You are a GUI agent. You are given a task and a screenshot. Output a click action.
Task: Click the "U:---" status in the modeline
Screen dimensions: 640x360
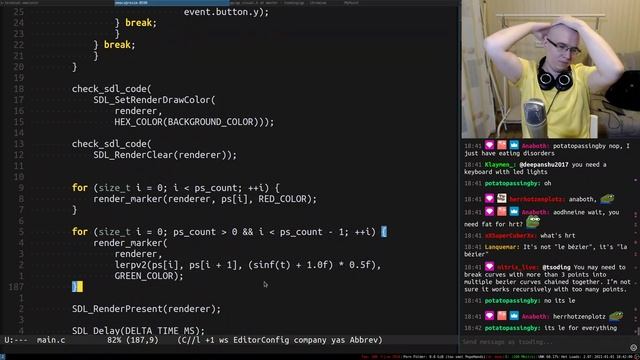click(x=16, y=340)
